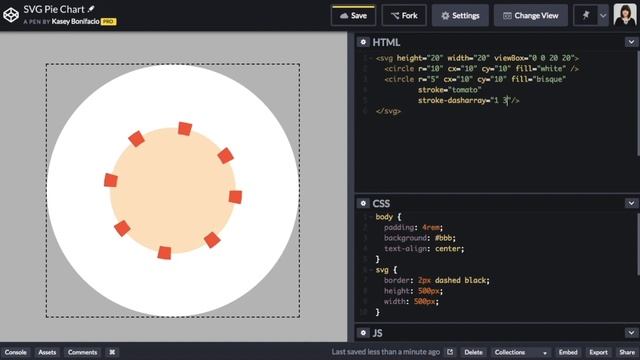Open Change View menu

pyautogui.click(x=531, y=16)
